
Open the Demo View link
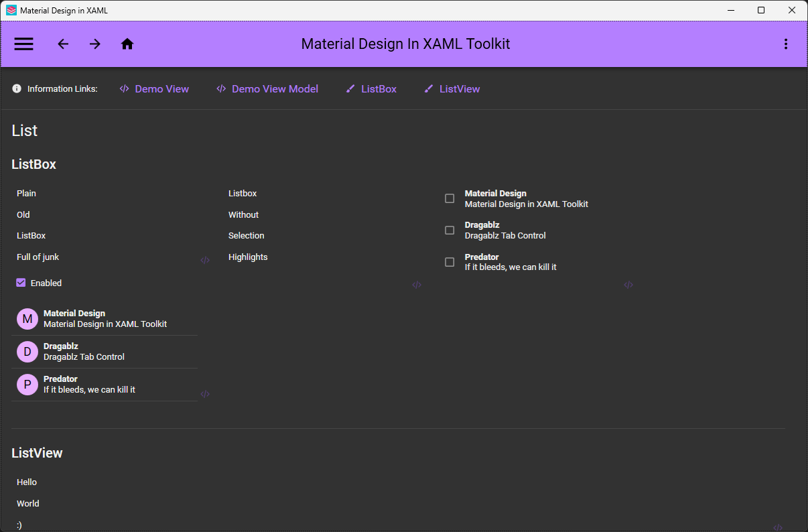[154, 88]
